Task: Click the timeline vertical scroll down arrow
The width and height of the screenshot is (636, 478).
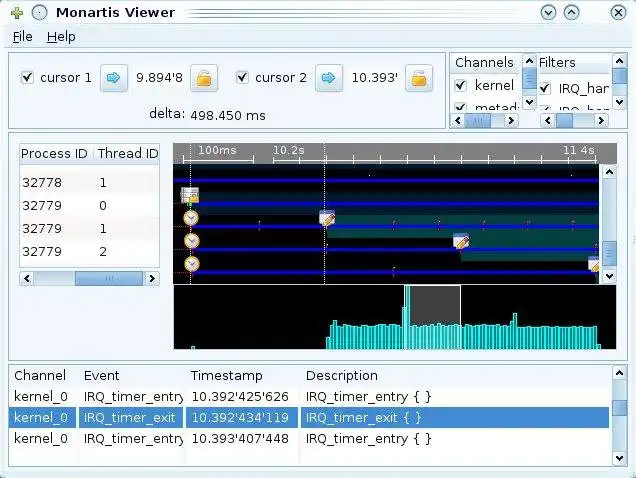Action: point(609,276)
